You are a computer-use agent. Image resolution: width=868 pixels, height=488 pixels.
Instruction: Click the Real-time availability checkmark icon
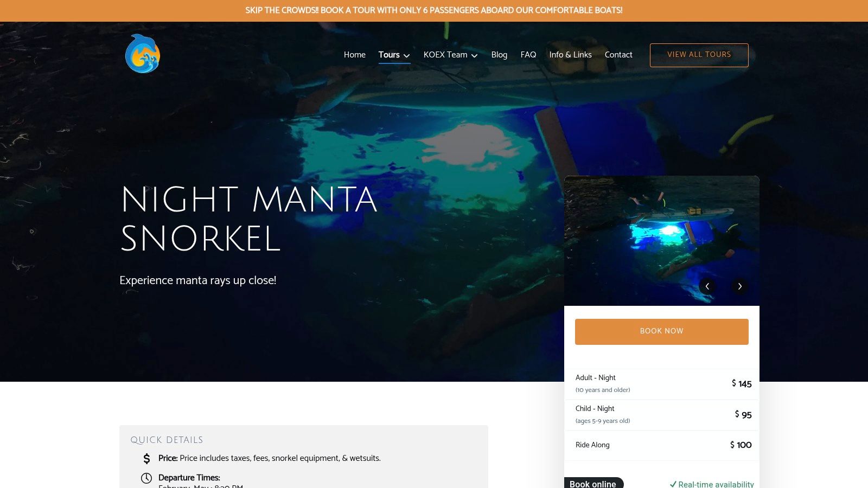coord(673,484)
